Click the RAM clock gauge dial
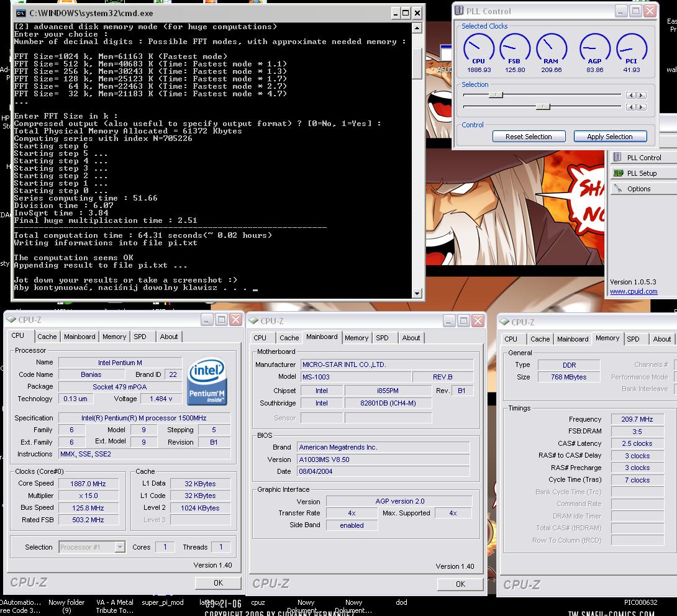 [x=552, y=48]
